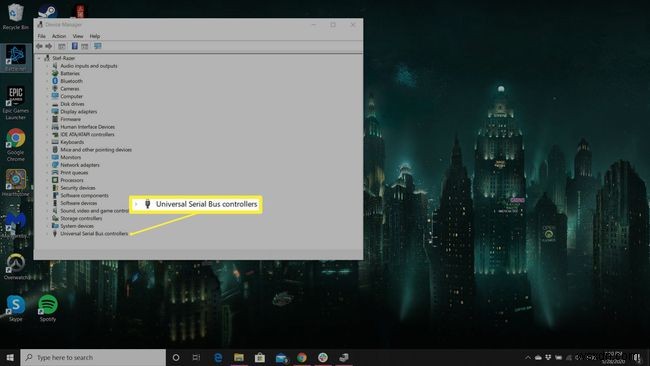Click the Overwatch desktop icon
This screenshot has height=366, width=650.
coord(16,267)
